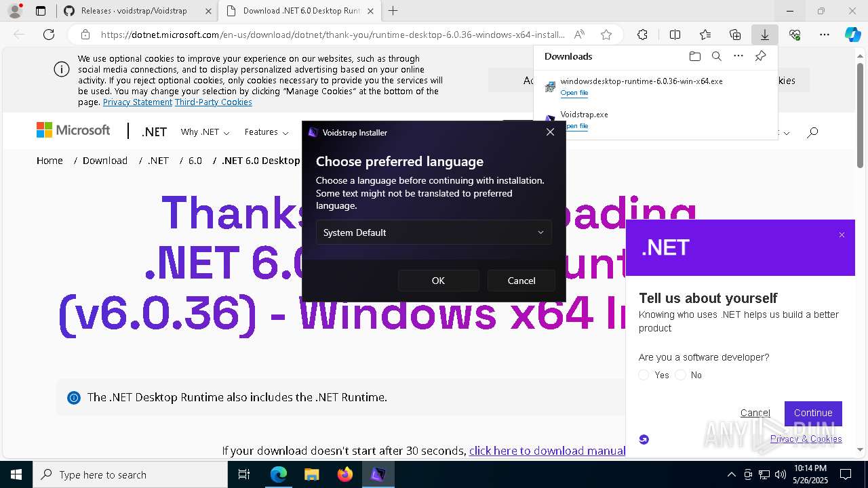
Task: Open more options in Downloads panel
Action: point(738,56)
